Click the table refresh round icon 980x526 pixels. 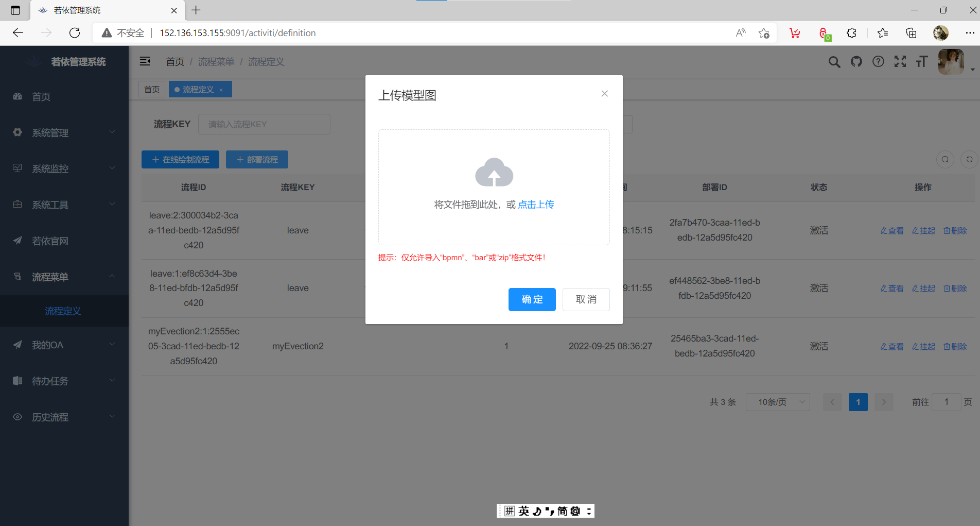click(969, 160)
